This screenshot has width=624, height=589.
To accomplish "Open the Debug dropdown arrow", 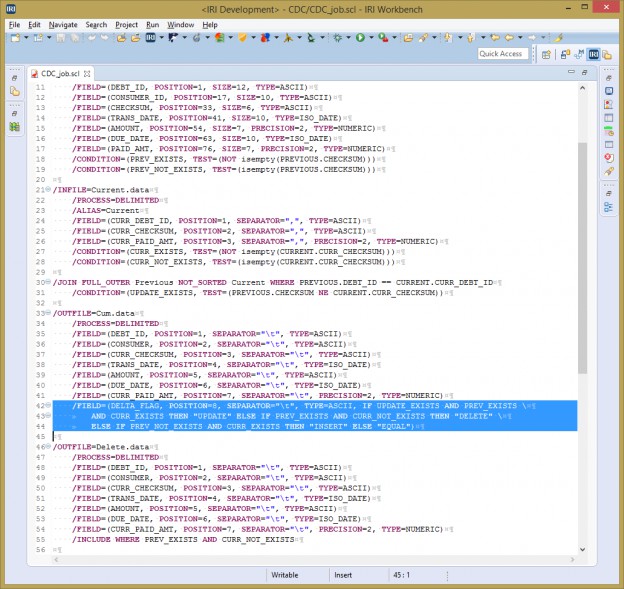I will pos(348,38).
